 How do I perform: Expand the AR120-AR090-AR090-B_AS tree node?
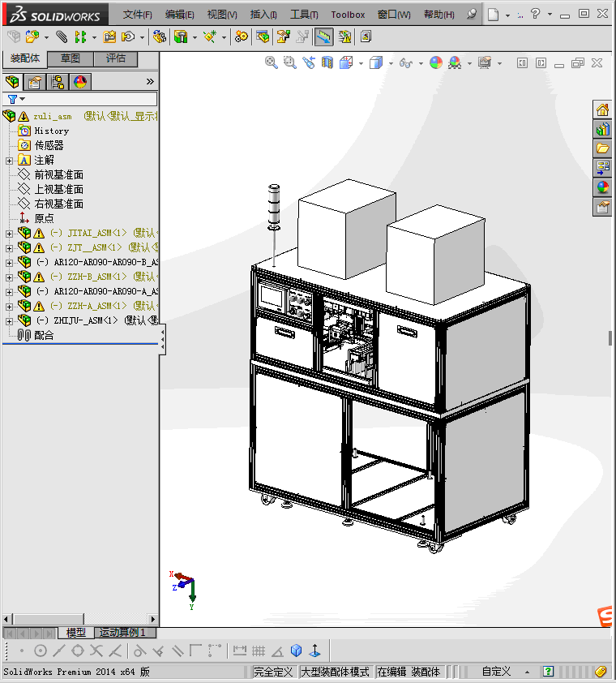click(9, 263)
